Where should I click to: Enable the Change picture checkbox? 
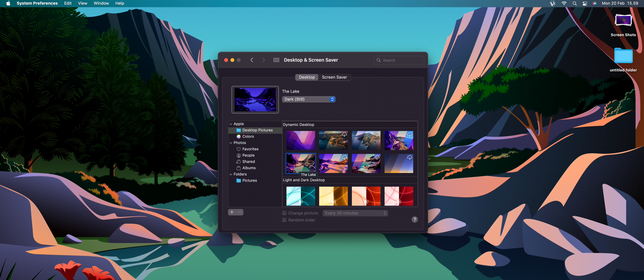coord(284,213)
